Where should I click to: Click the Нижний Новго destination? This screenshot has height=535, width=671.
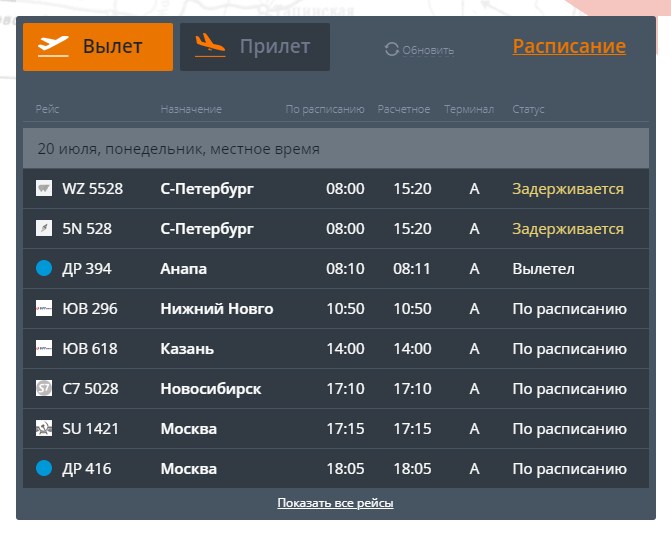[x=217, y=309]
